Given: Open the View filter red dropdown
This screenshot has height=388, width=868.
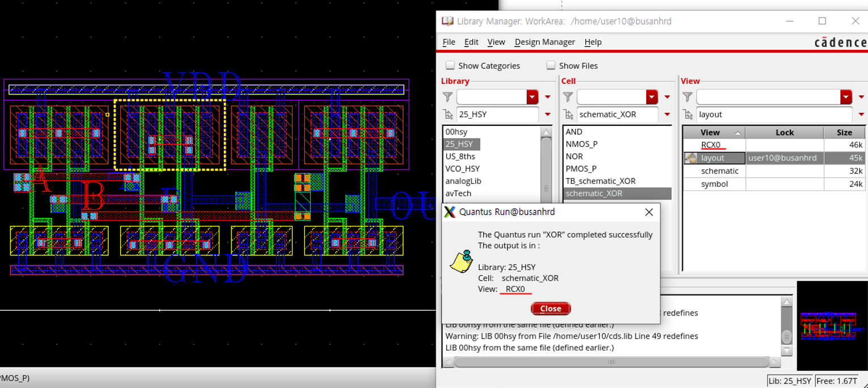Looking at the screenshot, I should [x=846, y=97].
